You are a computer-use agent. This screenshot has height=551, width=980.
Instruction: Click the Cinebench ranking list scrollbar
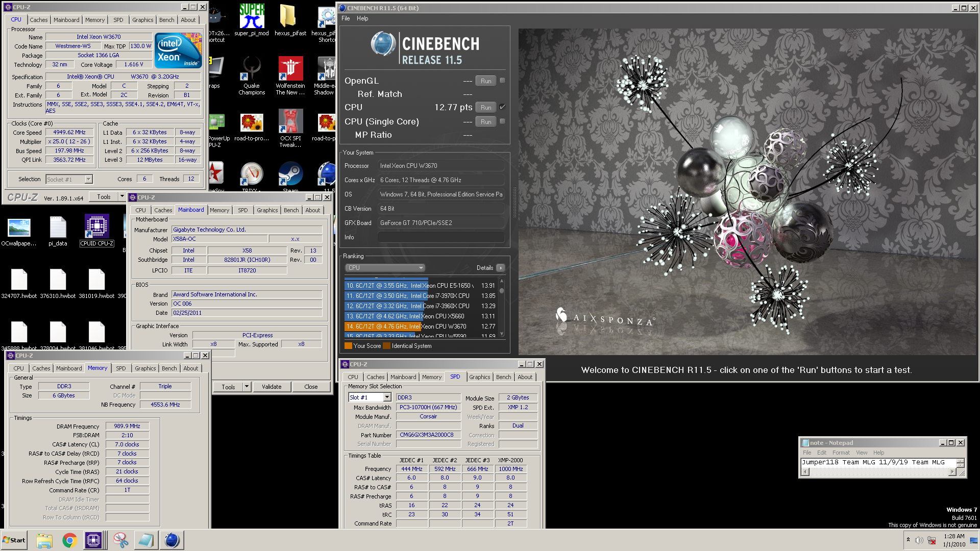[x=502, y=307]
